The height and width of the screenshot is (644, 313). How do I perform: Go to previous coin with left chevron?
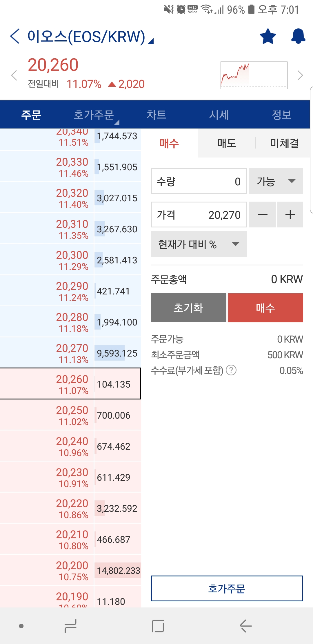[14, 75]
